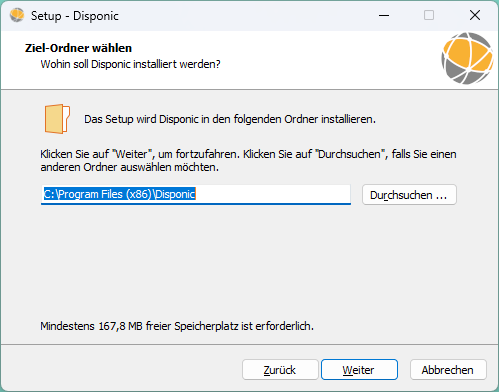499x392 pixels.
Task: Click the installation path input field
Action: point(196,194)
